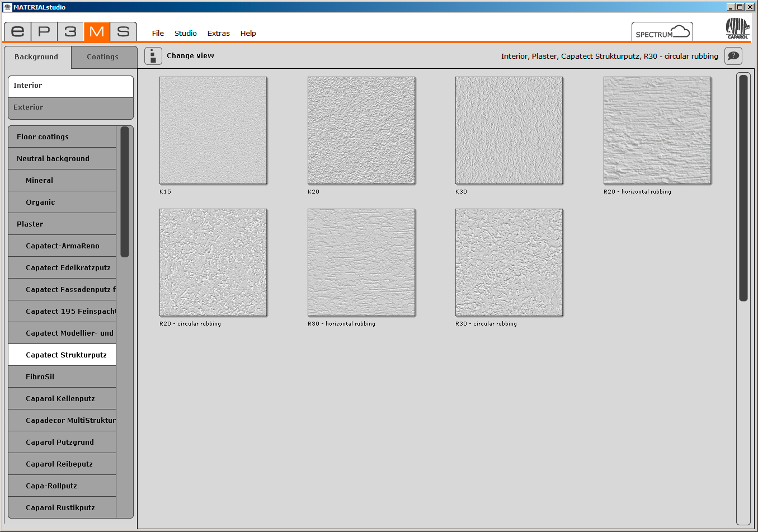Click the category list scrollbar

click(125, 192)
